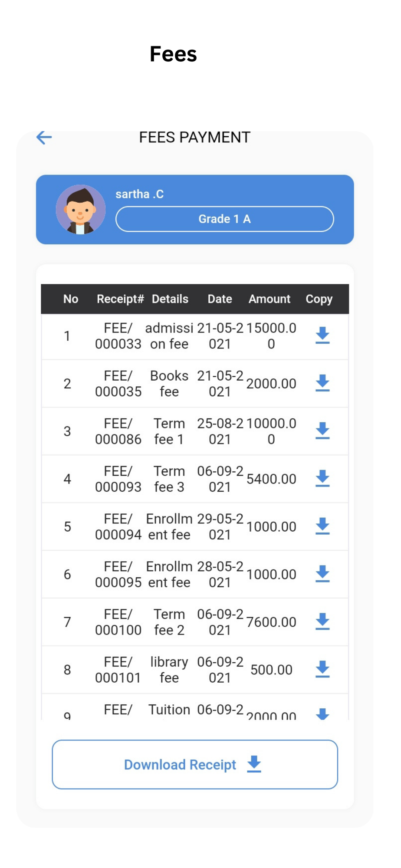
Task: Download copy for receipt FEE/000093
Action: click(x=322, y=479)
